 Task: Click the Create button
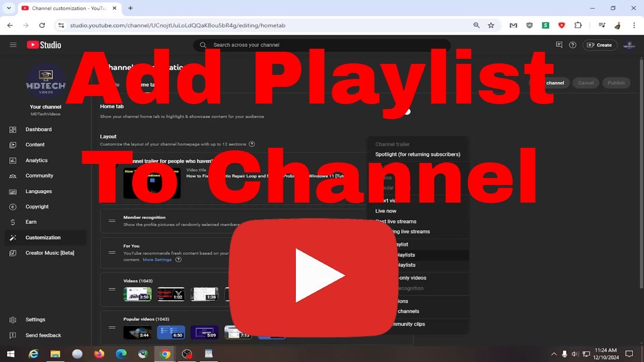[x=600, y=45]
